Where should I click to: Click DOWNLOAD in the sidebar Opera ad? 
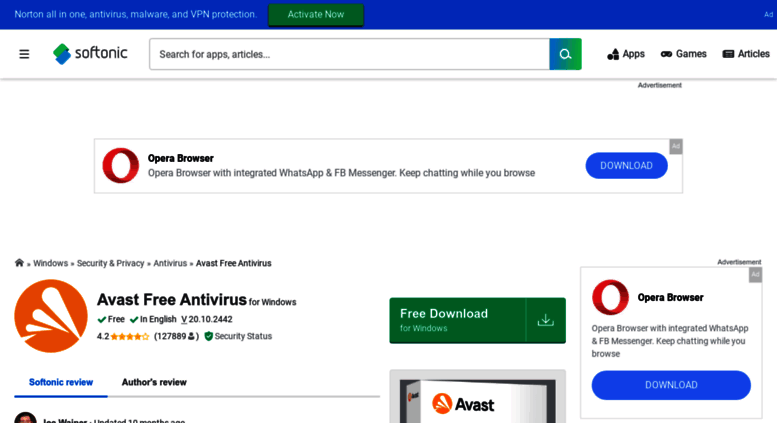(x=671, y=385)
